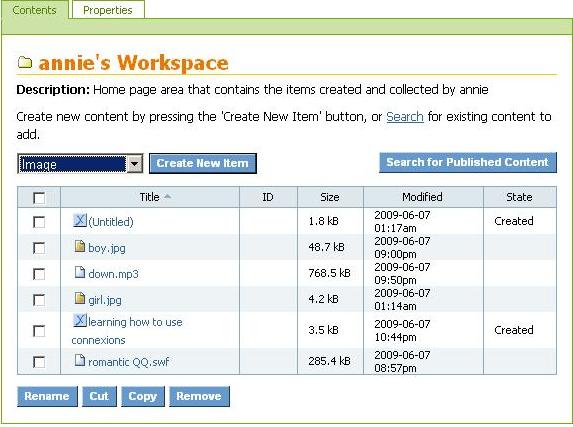573x427 pixels.
Task: Click the Remove button below the table
Action: click(x=199, y=396)
